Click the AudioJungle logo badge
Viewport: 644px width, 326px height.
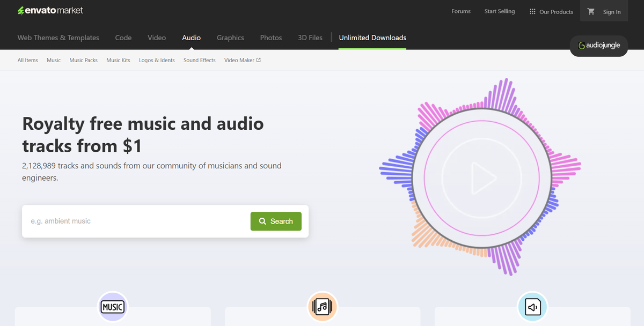[x=599, y=46]
